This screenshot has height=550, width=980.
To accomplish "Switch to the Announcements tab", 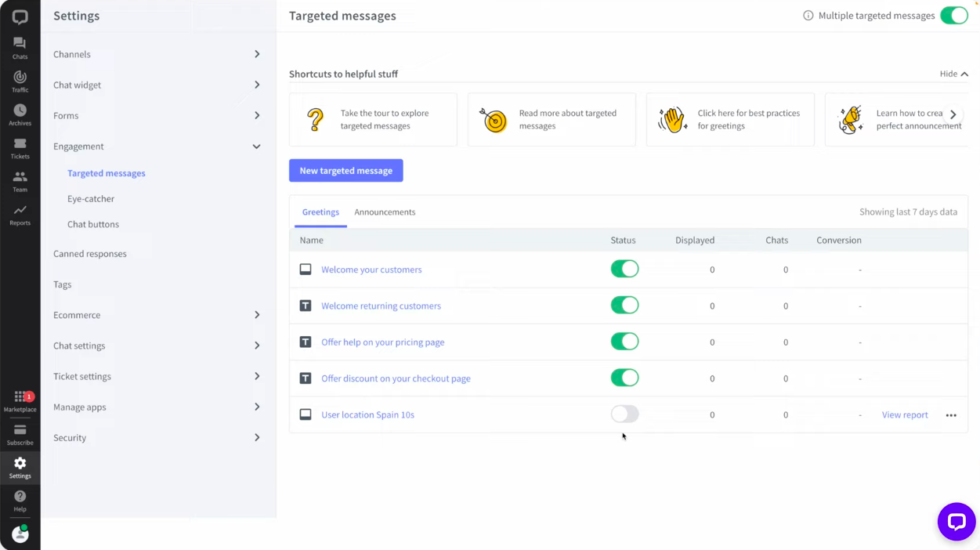I will pos(385,212).
